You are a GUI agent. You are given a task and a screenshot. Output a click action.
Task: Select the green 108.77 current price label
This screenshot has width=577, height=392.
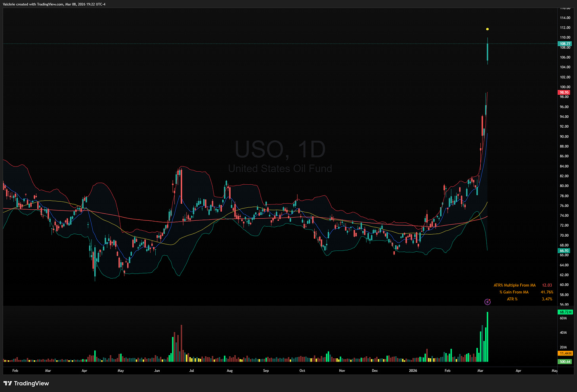coord(565,44)
